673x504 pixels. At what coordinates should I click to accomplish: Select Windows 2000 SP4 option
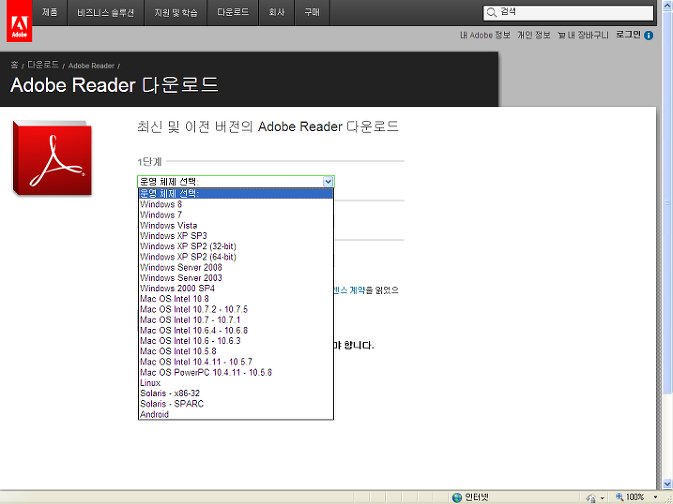(x=236, y=288)
